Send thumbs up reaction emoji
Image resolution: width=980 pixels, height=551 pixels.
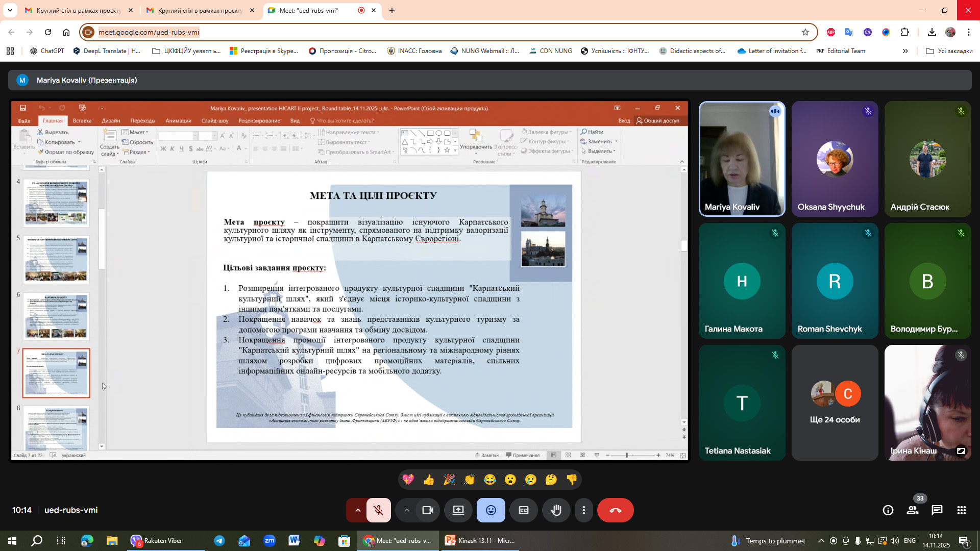tap(429, 480)
